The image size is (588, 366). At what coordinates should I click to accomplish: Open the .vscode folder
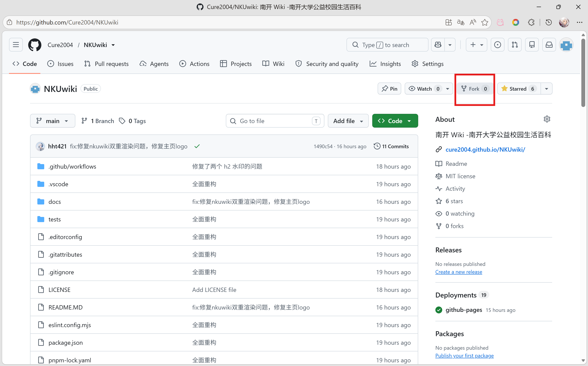[58, 184]
